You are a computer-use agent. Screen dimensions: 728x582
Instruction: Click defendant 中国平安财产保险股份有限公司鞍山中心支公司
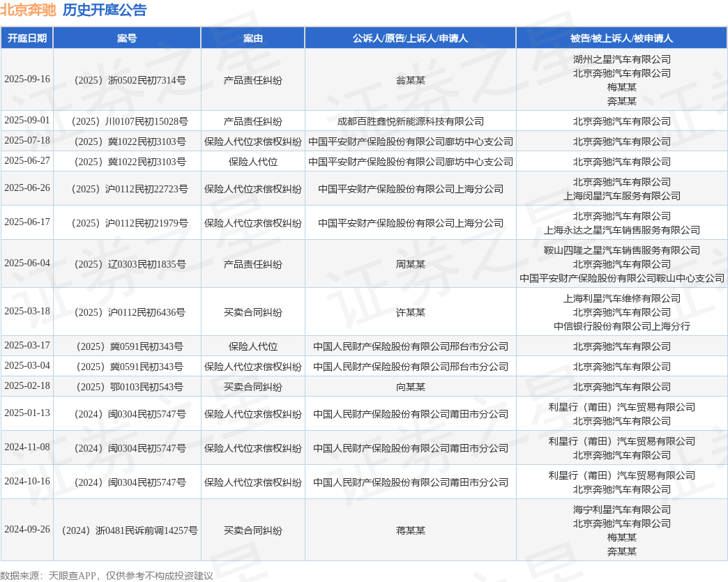(622, 279)
